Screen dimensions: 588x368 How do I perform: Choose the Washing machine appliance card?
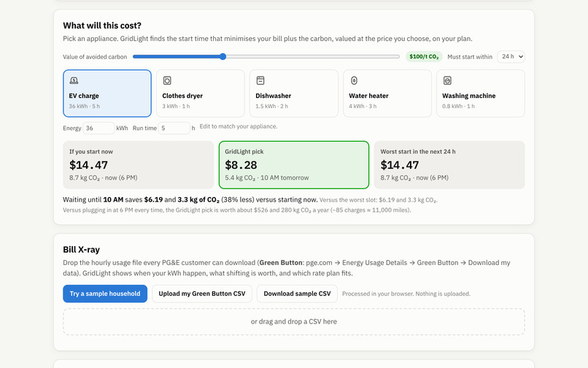point(481,93)
